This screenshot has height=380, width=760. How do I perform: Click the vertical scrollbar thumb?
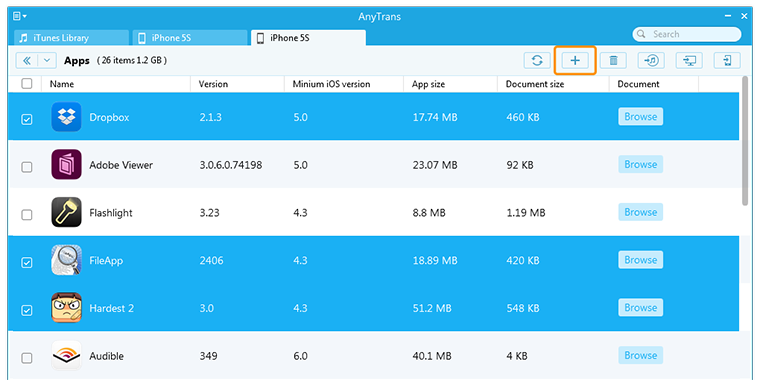pos(745,141)
